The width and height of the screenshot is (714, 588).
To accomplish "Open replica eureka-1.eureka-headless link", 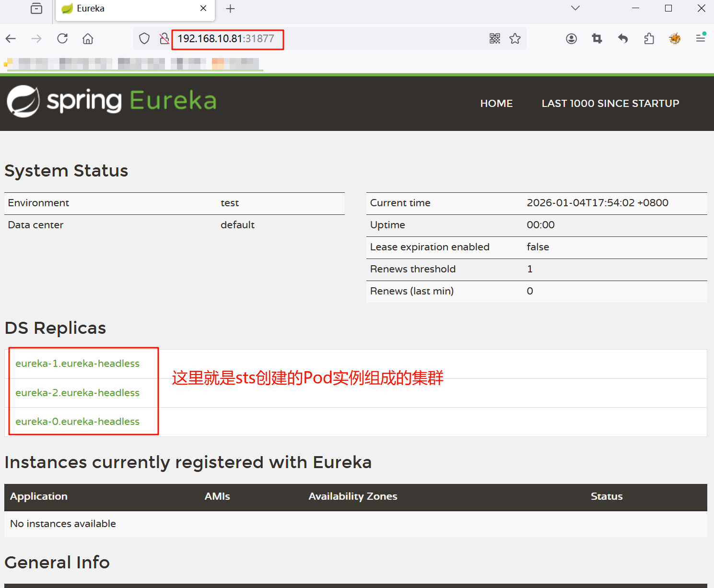I will (x=78, y=364).
